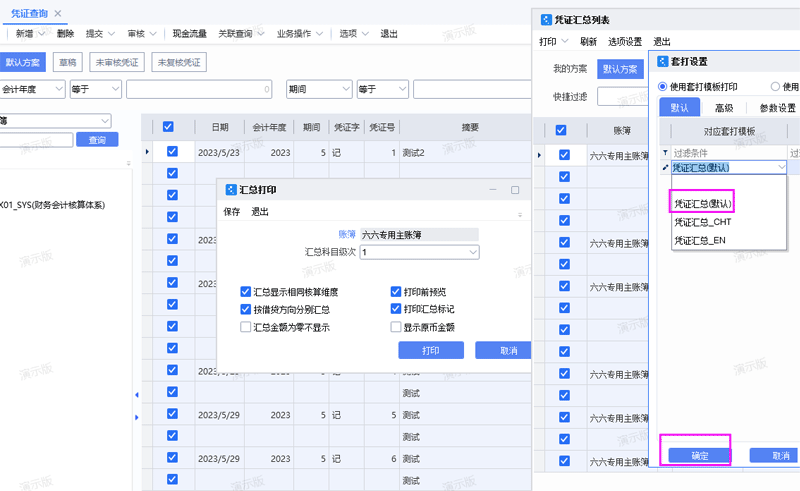
Task: Open the 关联查询 menu
Action: 241,34
